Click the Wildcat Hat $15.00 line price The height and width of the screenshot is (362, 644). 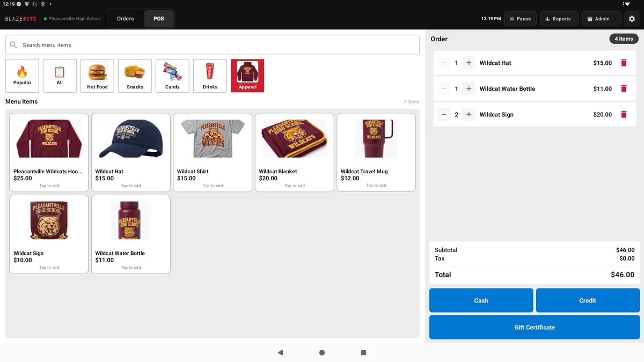603,63
